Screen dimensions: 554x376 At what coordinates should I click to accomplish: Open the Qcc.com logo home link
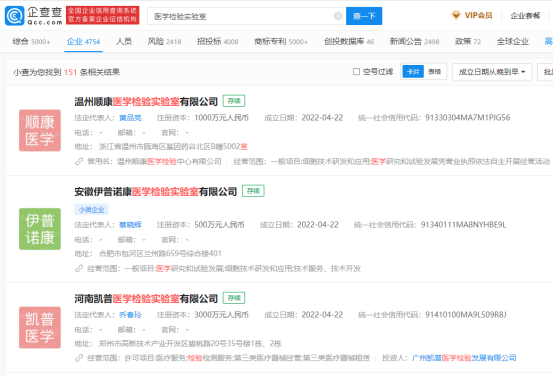[x=34, y=16]
